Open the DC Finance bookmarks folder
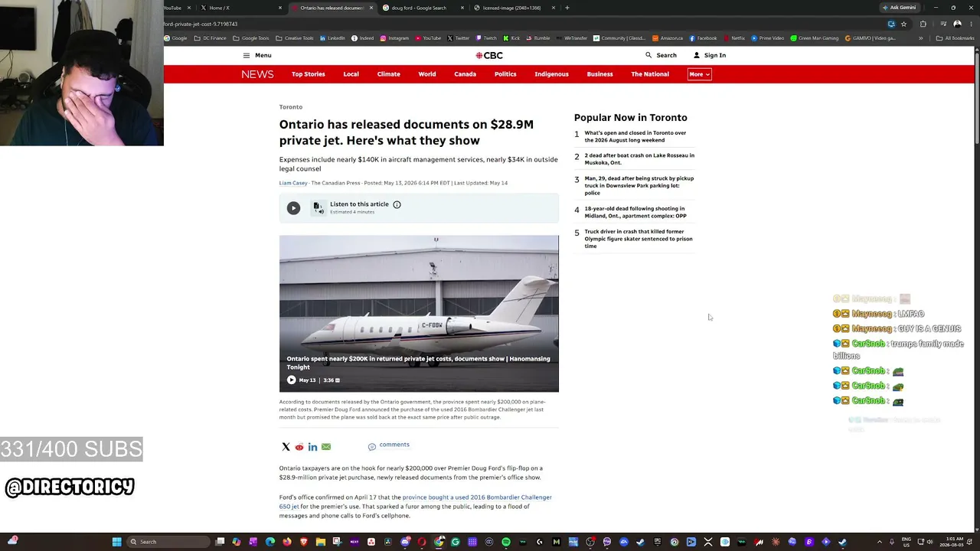Image resolution: width=980 pixels, height=551 pixels. click(211, 38)
